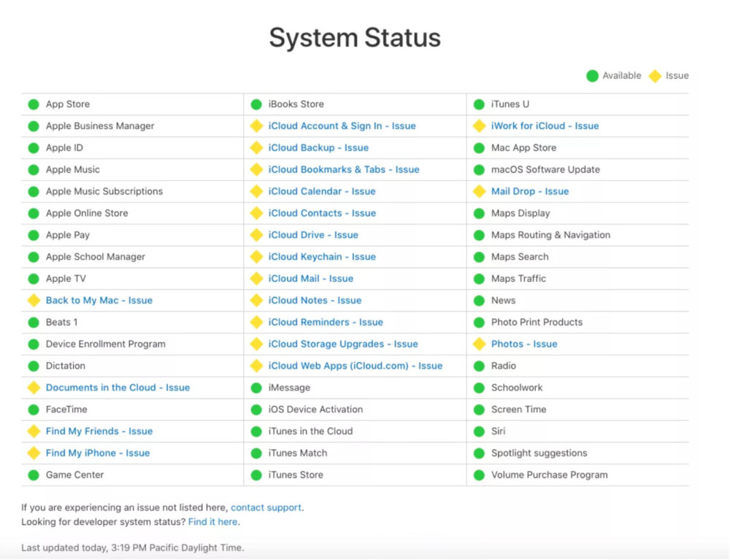View the iCloud Keychain issue details
This screenshot has width=730, height=560.
pos(322,256)
